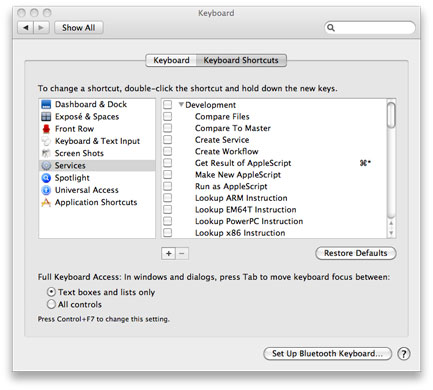Click the Universal Access icon
The image size is (433, 390).
tap(46, 190)
